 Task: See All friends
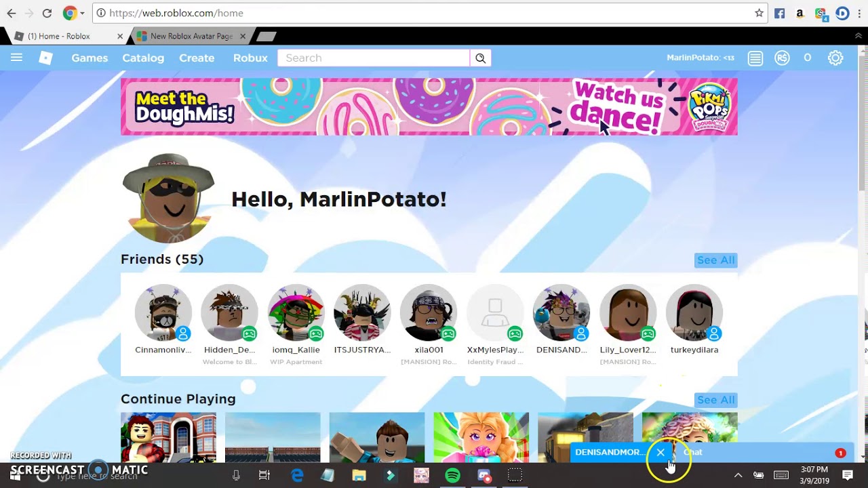[715, 260]
